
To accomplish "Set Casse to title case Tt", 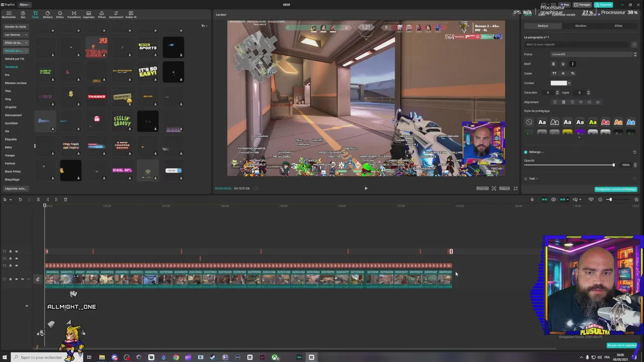I will point(573,73).
